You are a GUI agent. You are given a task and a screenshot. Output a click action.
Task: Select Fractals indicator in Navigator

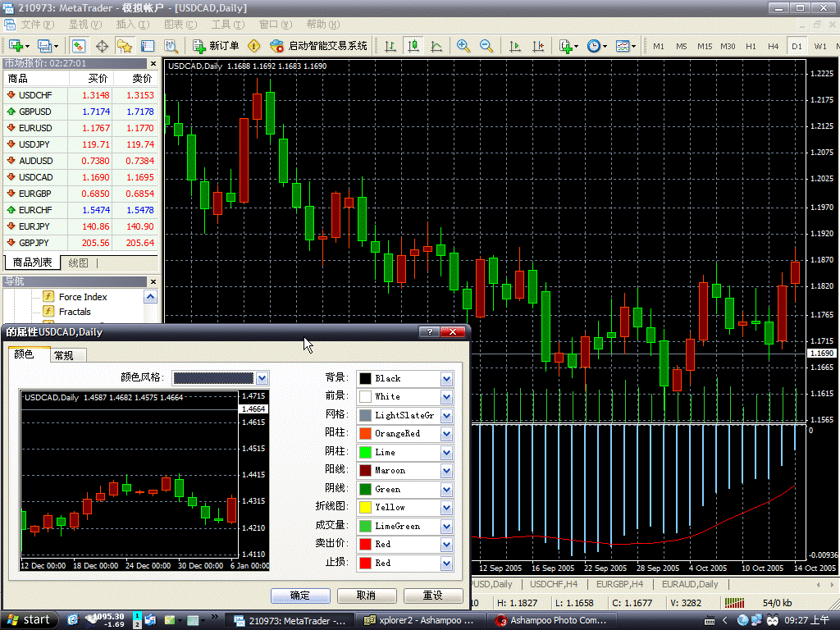75,312
